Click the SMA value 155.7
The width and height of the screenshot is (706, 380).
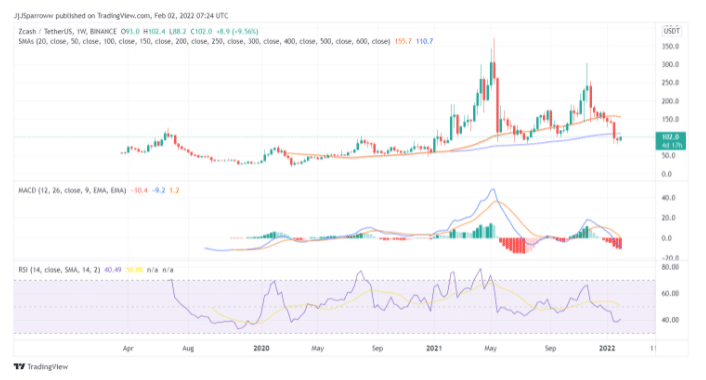pyautogui.click(x=403, y=41)
